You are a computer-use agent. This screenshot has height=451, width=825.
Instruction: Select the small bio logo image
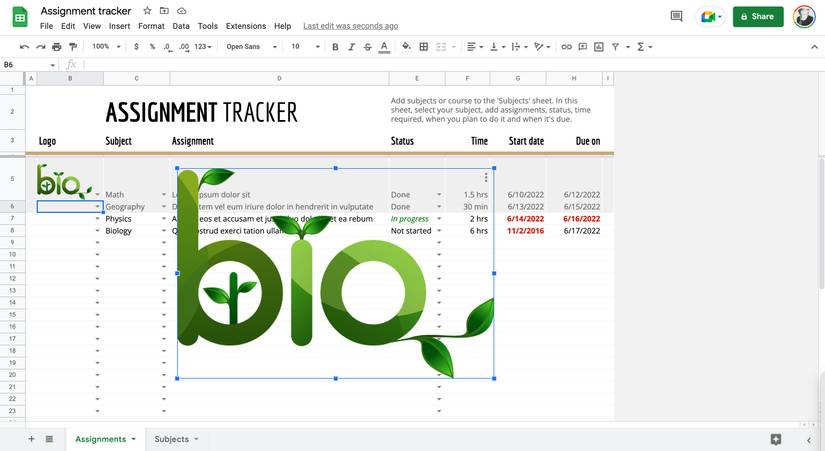[64, 182]
